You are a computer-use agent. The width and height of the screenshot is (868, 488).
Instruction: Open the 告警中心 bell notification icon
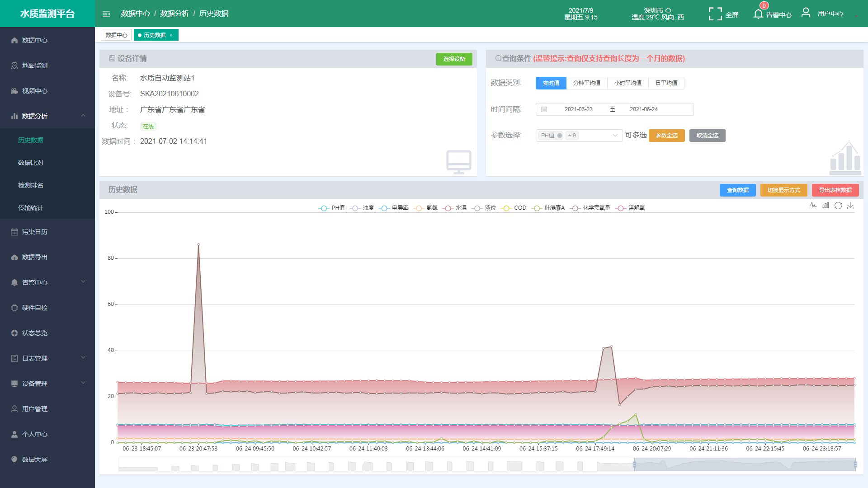(758, 14)
